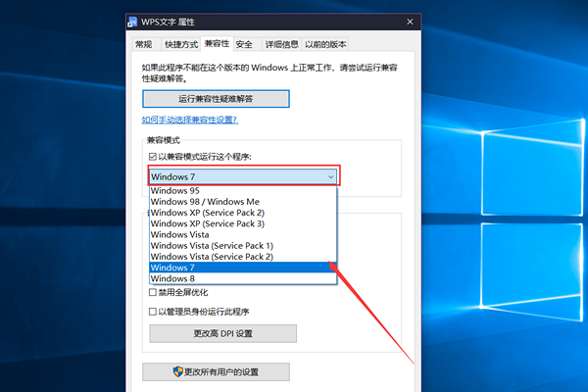Screen dimensions: 588x392
Task: Choose Windows 8 from the list
Action: coord(243,278)
